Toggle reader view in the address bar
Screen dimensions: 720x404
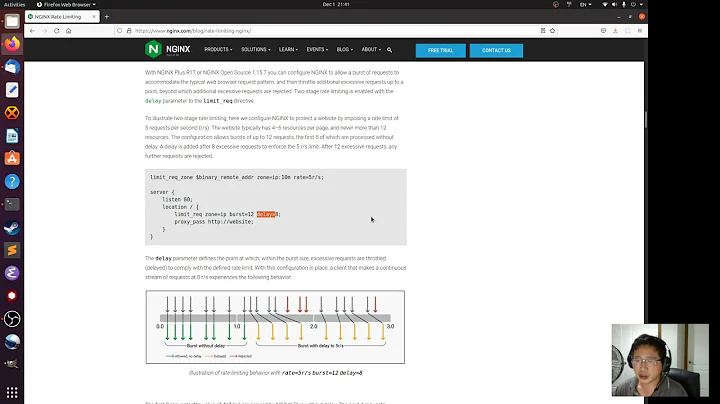pos(543,31)
